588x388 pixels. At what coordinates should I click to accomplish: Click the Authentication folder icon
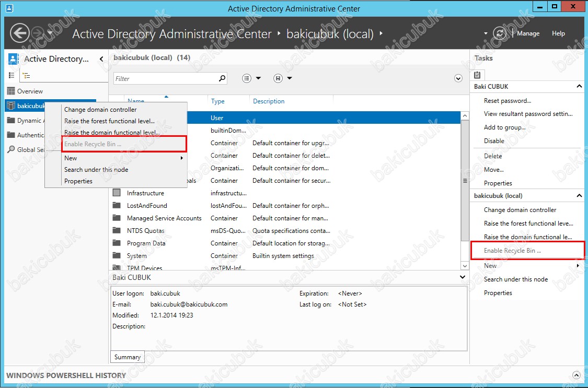coord(11,135)
